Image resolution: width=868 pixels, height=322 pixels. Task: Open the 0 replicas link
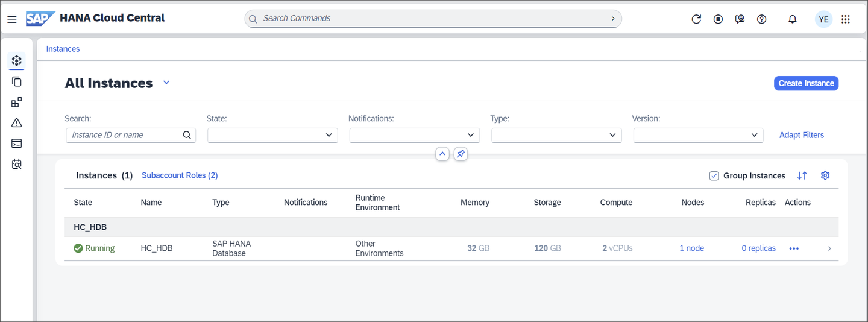pyautogui.click(x=758, y=248)
